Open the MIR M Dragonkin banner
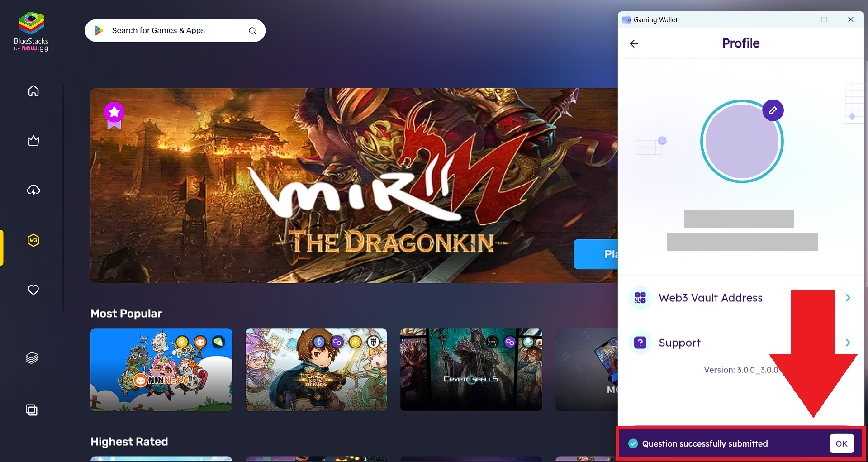Image resolution: width=868 pixels, height=462 pixels. (x=354, y=186)
